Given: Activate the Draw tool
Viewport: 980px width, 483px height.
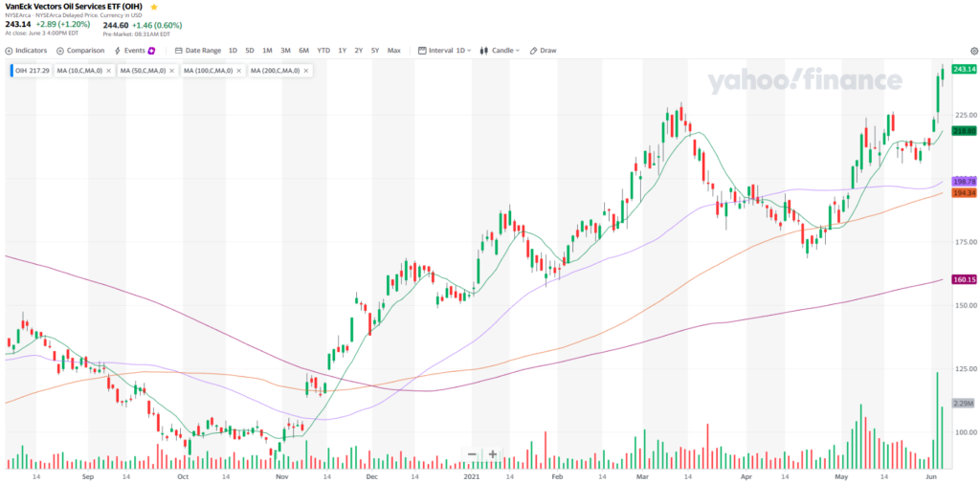Looking at the screenshot, I should [544, 51].
